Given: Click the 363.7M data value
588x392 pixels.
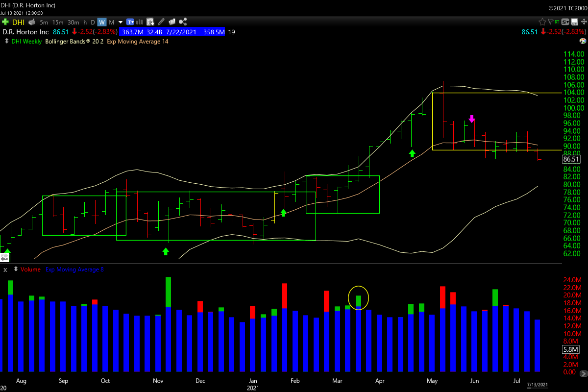Looking at the screenshot, I should (x=132, y=32).
